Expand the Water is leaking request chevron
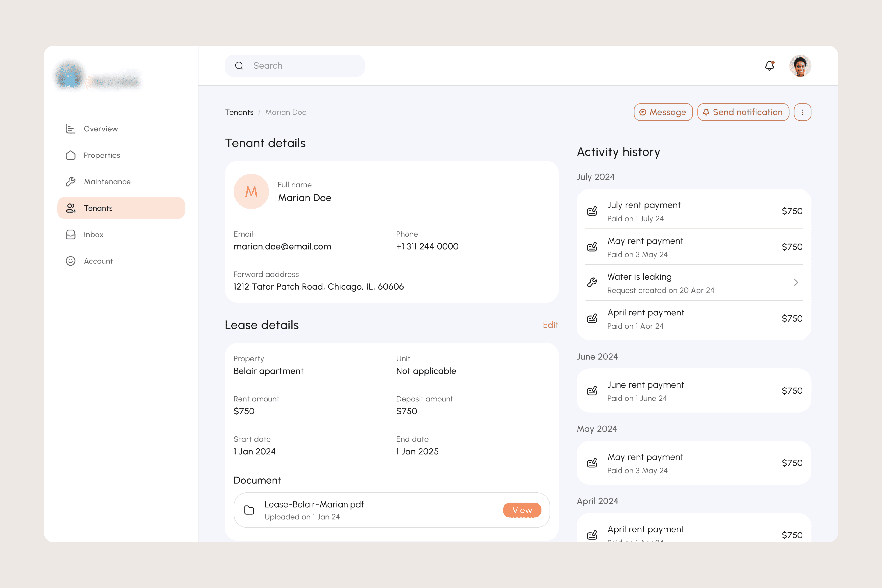The height and width of the screenshot is (588, 882). click(795, 283)
